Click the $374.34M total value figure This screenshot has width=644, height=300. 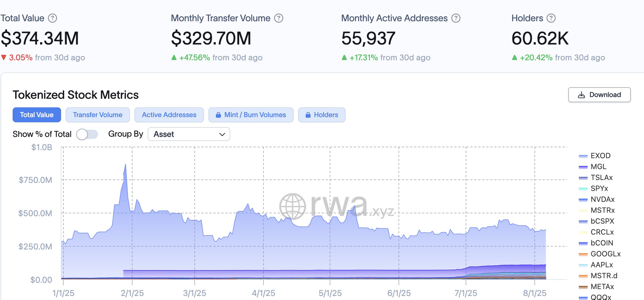pyautogui.click(x=40, y=38)
